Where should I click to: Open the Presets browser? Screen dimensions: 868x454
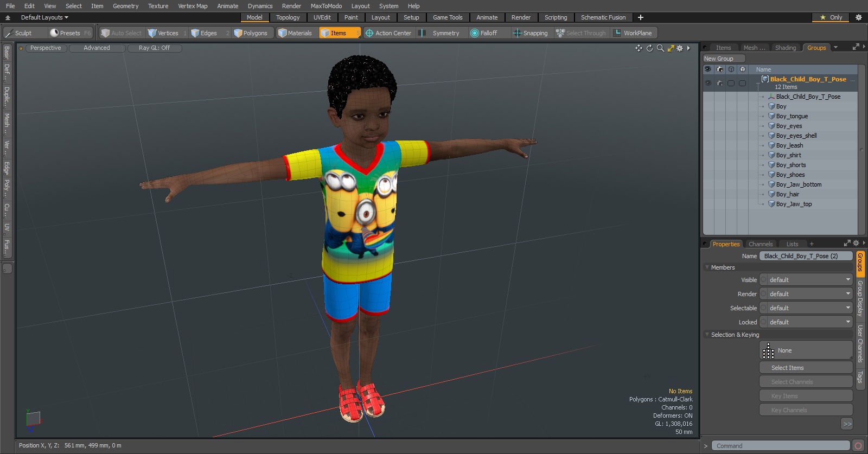click(71, 33)
